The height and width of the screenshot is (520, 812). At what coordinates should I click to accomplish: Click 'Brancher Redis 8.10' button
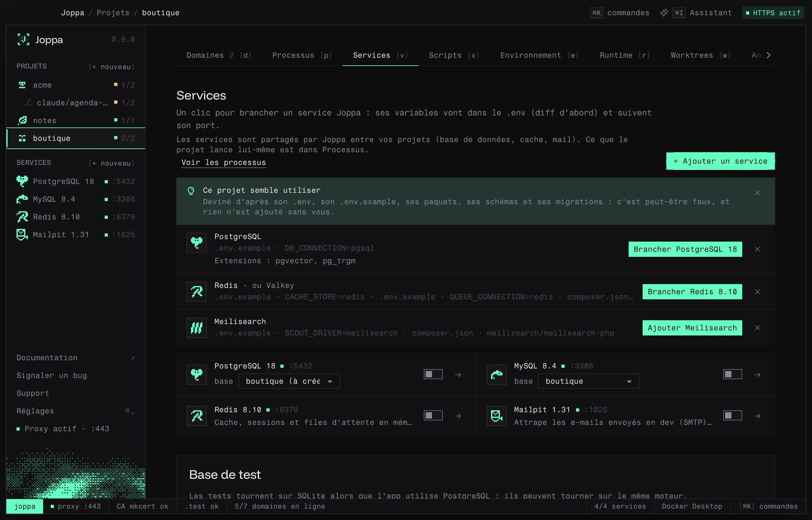[692, 292]
